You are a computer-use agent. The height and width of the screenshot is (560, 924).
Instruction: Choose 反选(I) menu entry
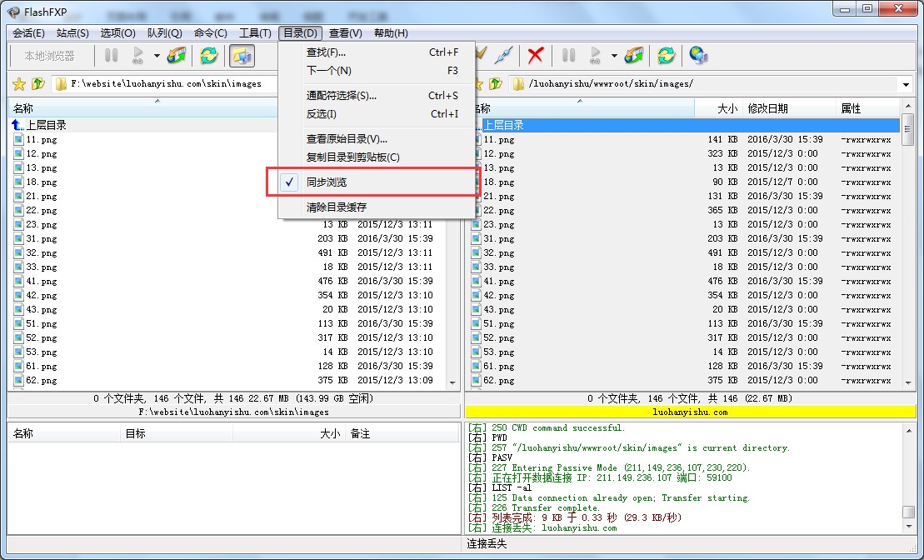coord(377,114)
